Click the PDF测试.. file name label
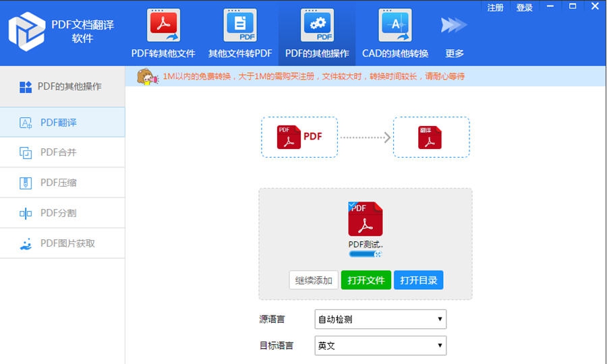The width and height of the screenshot is (607, 364). (x=366, y=245)
